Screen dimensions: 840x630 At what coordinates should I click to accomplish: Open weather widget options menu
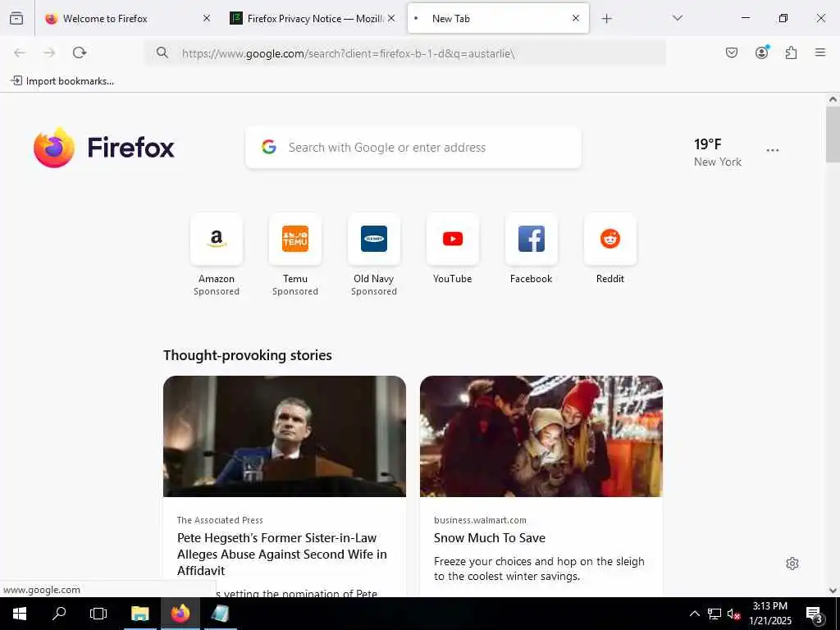(x=773, y=151)
